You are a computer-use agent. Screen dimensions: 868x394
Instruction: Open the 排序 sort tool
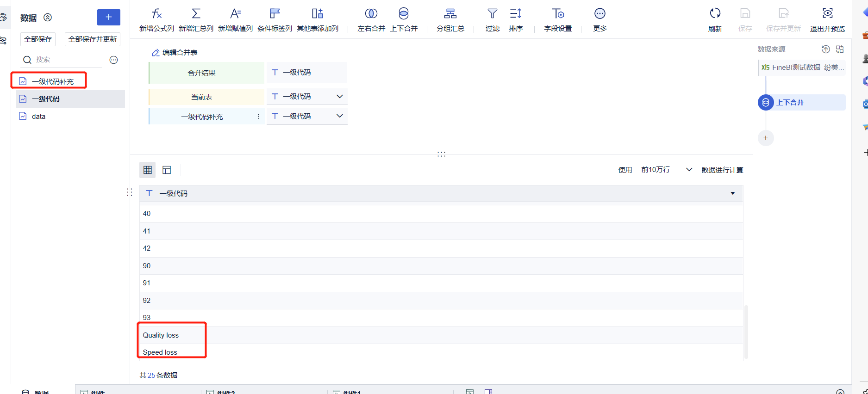(x=516, y=20)
